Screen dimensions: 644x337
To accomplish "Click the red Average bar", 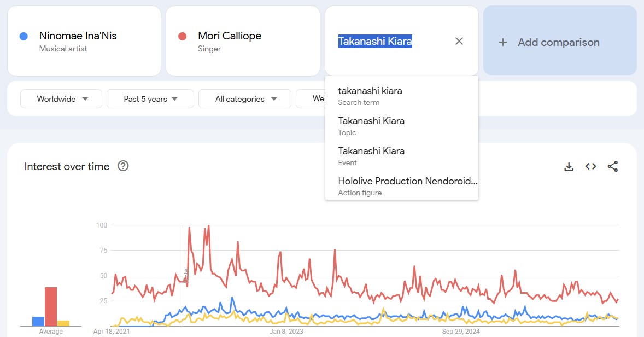I will pos(51,306).
